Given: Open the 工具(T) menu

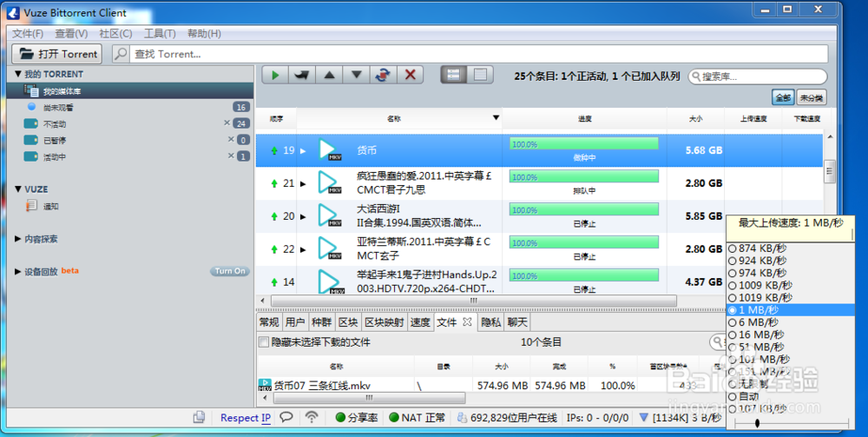Looking at the screenshot, I should click(x=160, y=33).
